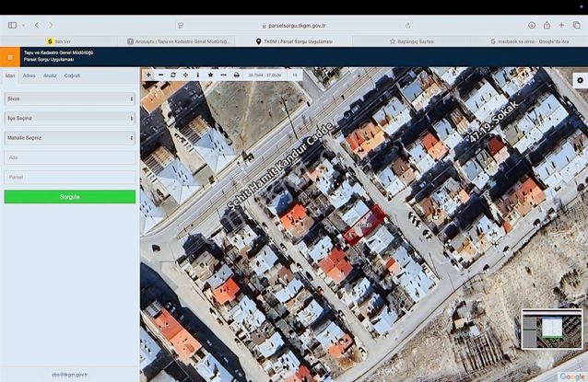This screenshot has height=382, width=588.
Task: Click the refresh map icon in toolbar
Action: pos(173,74)
